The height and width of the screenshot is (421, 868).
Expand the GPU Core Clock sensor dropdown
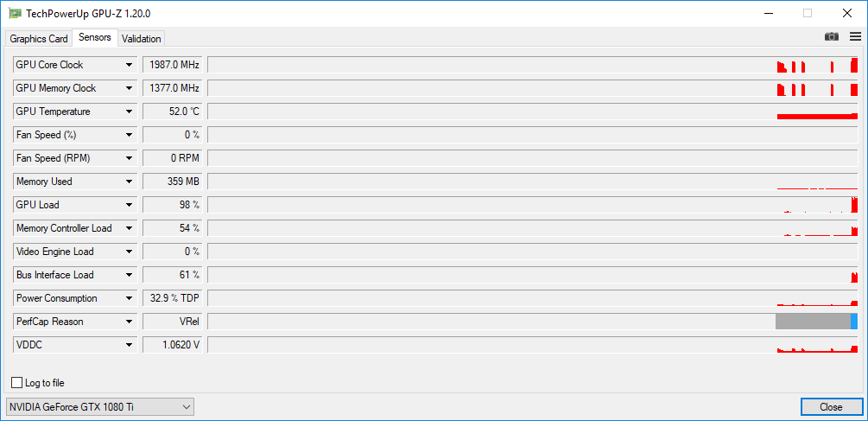[130, 65]
